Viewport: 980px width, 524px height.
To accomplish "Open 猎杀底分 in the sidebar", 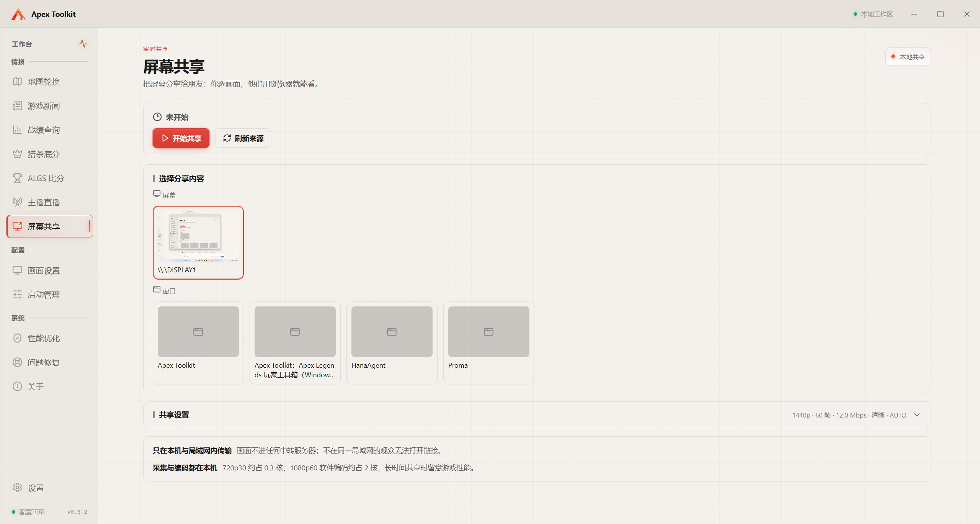I will [50, 154].
